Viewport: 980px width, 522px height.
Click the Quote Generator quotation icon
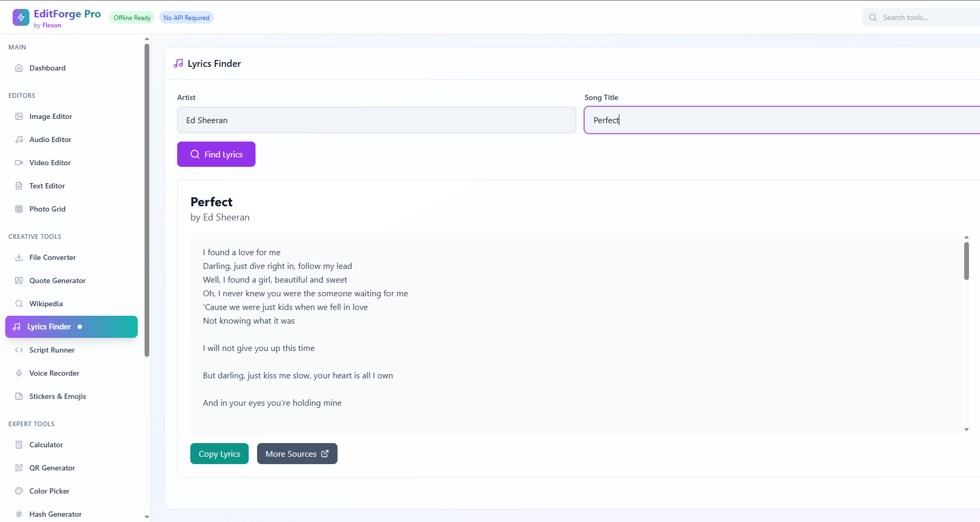point(19,280)
